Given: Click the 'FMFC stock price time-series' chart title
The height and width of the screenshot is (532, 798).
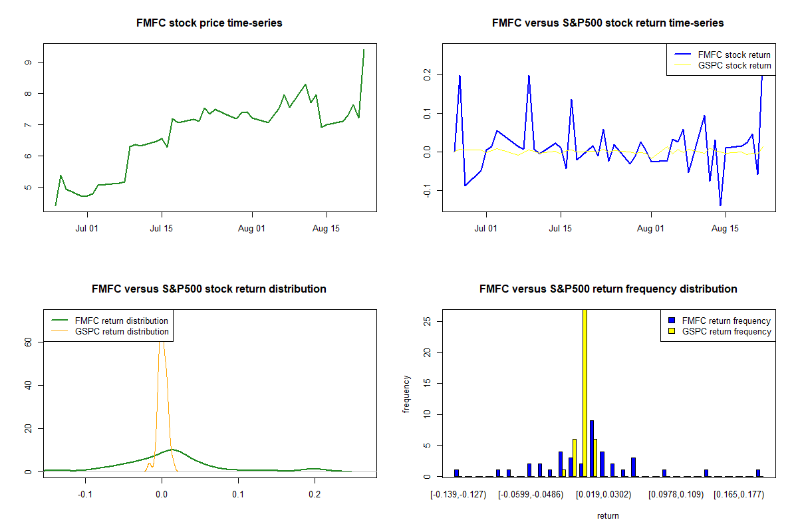Looking at the screenshot, I should point(209,23).
